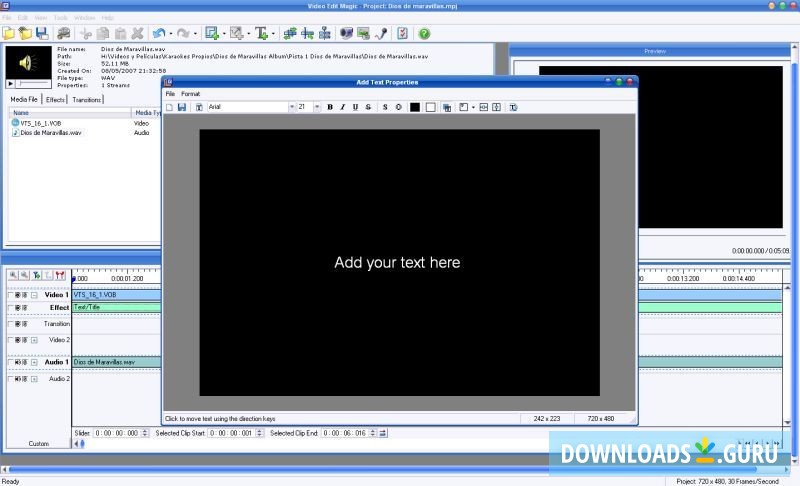Screen dimensions: 800x486
Task: Click the green Help question mark icon
Action: click(424, 34)
